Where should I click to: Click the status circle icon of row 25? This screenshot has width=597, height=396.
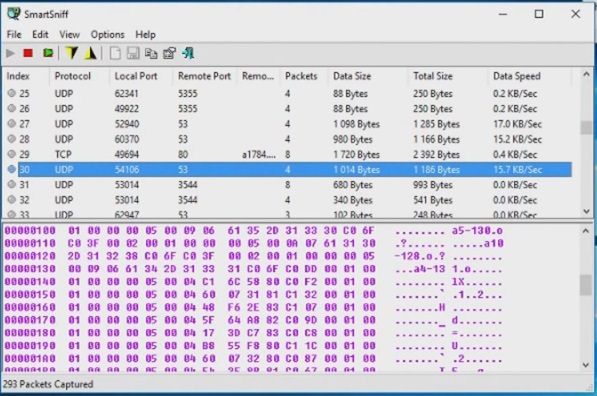[12, 93]
